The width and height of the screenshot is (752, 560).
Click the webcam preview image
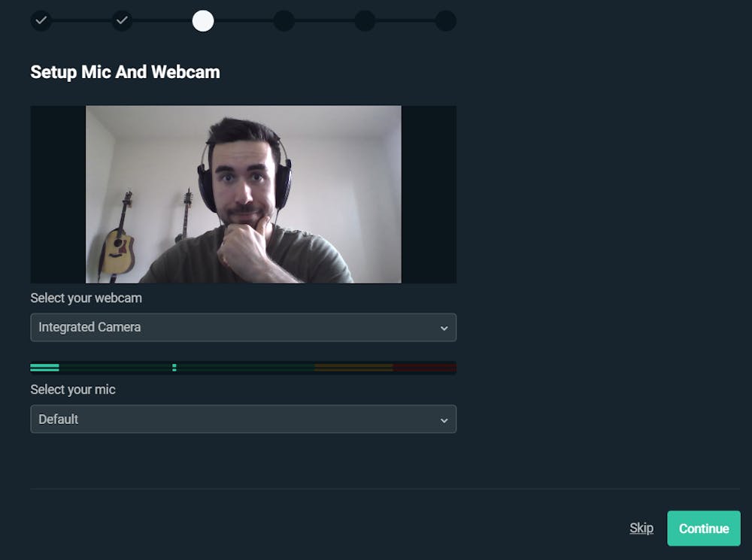click(243, 194)
